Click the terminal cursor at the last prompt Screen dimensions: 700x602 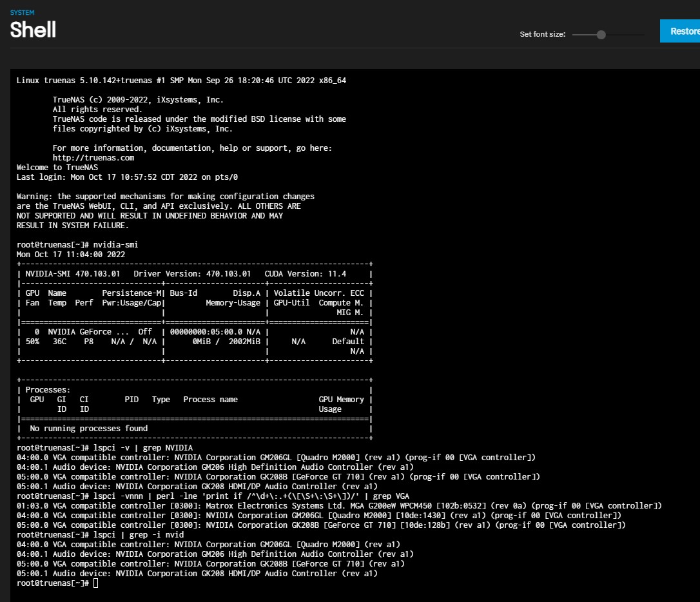(95, 583)
